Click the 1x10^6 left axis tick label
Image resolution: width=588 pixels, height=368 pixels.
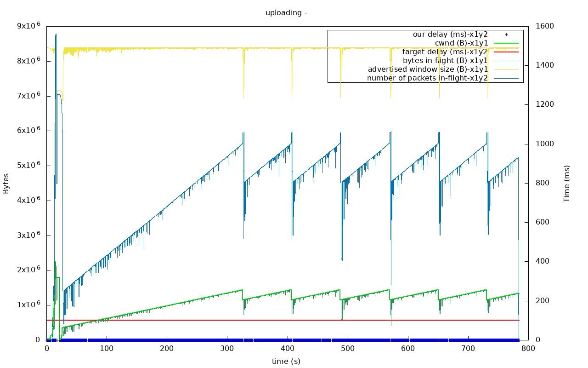[x=28, y=305]
